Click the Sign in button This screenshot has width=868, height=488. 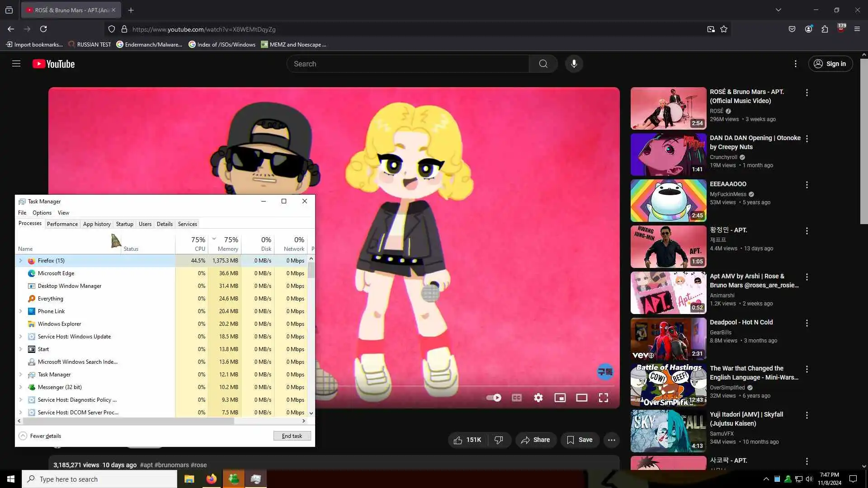click(830, 64)
